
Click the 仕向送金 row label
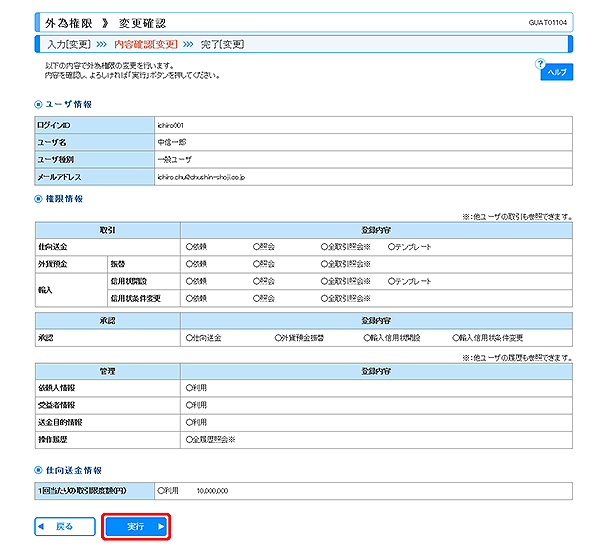coord(53,247)
